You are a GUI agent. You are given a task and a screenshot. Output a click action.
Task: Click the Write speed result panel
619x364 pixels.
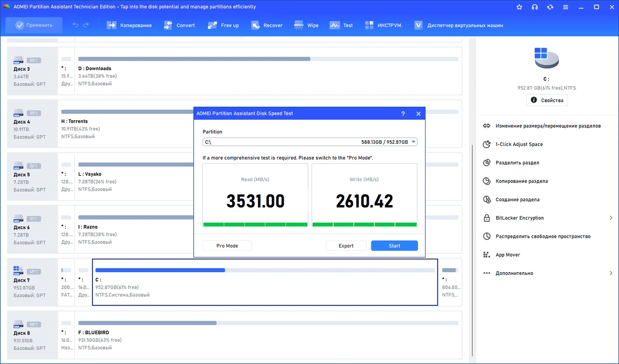(x=365, y=195)
